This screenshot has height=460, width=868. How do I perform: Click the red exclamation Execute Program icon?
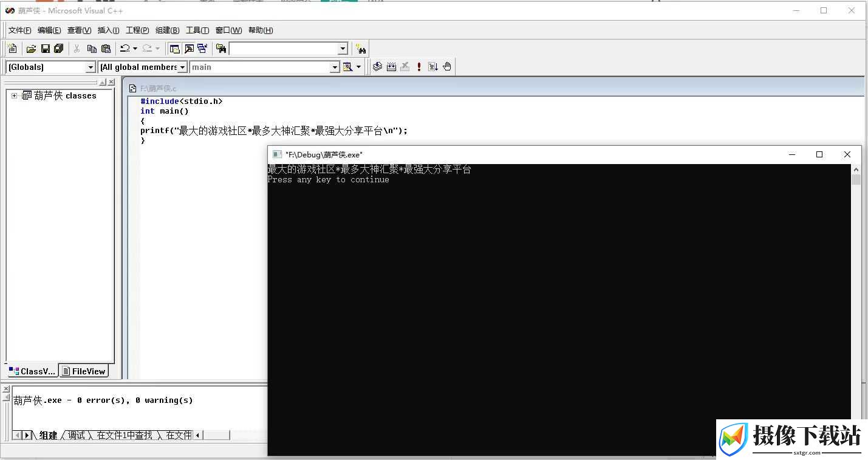pyautogui.click(x=419, y=67)
